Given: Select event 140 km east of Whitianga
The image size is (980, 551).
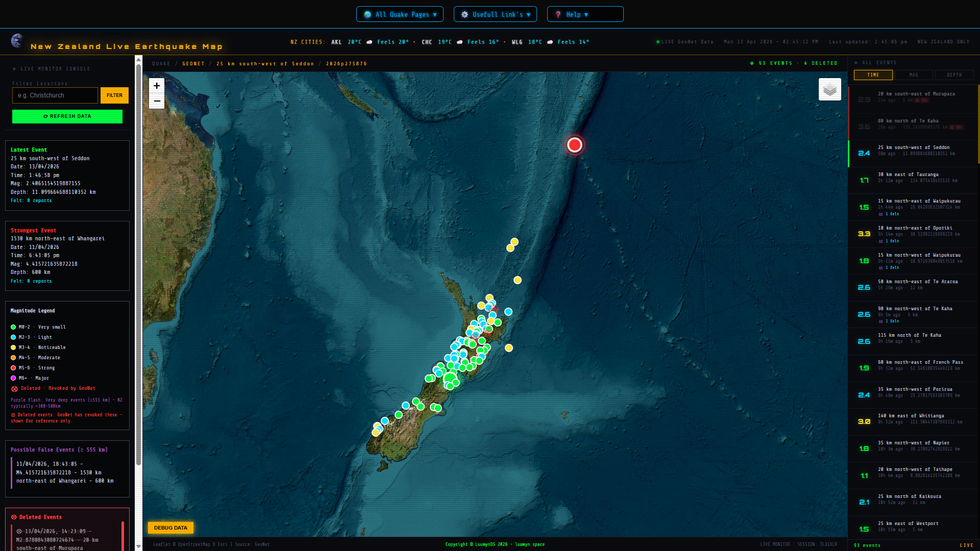Looking at the screenshot, I should [914, 421].
